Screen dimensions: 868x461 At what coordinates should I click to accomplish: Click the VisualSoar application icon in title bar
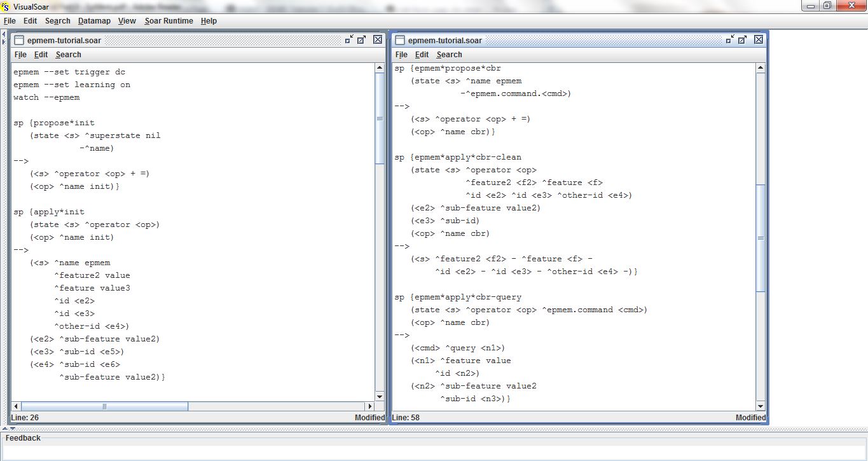(6, 6)
